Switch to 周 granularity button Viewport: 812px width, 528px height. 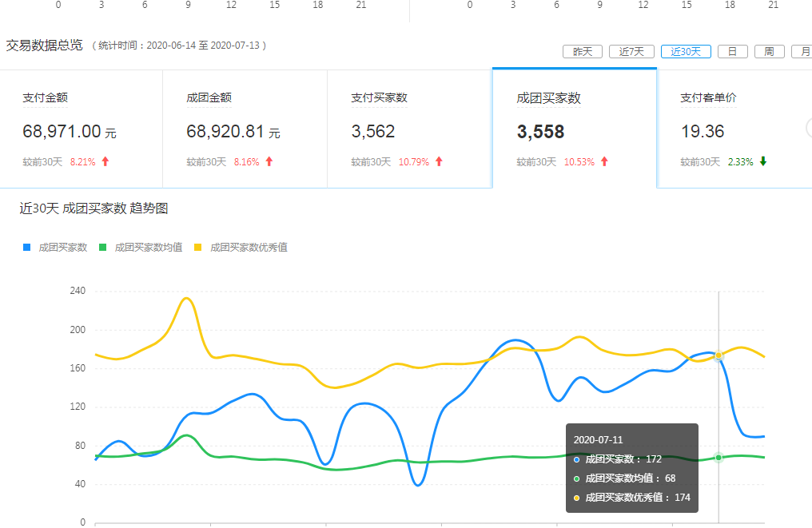[769, 52]
